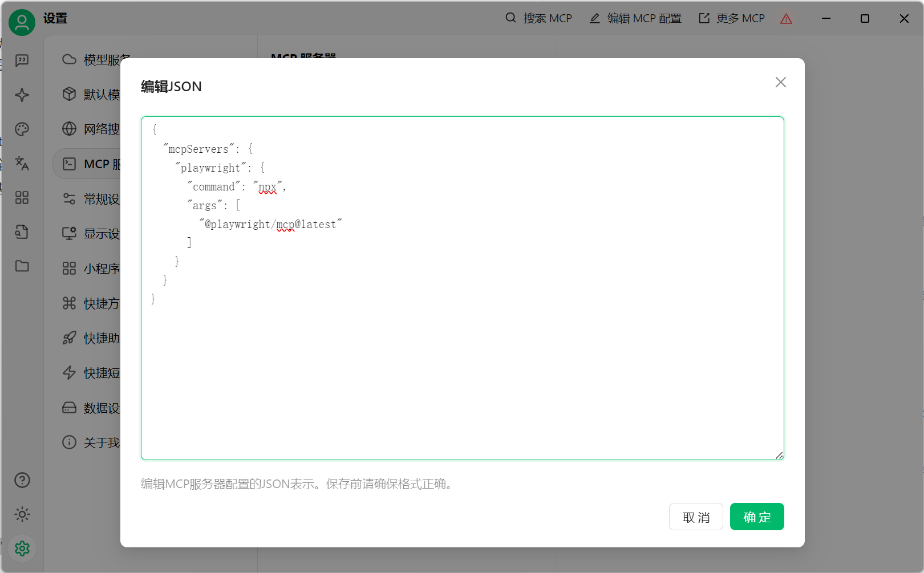
Task: Click 搜索 MCP in the top bar
Action: coord(538,18)
